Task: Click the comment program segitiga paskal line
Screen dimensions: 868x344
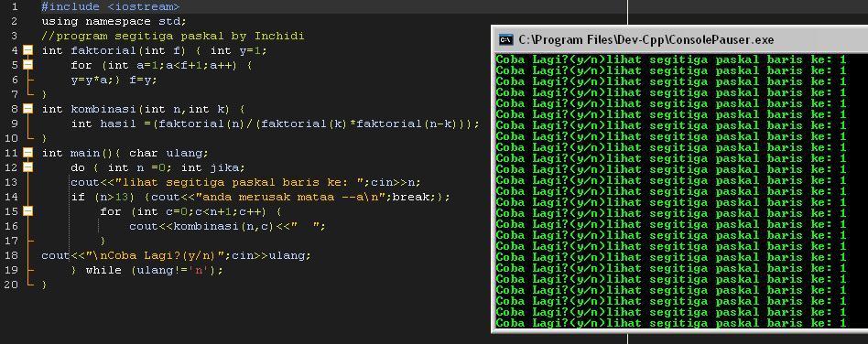Action: tap(173, 36)
